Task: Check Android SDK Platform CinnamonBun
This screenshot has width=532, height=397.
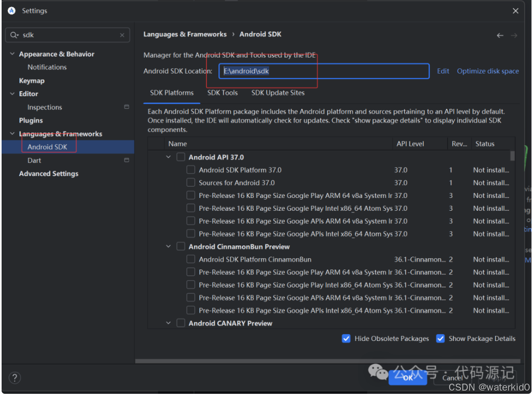Action: pos(191,259)
